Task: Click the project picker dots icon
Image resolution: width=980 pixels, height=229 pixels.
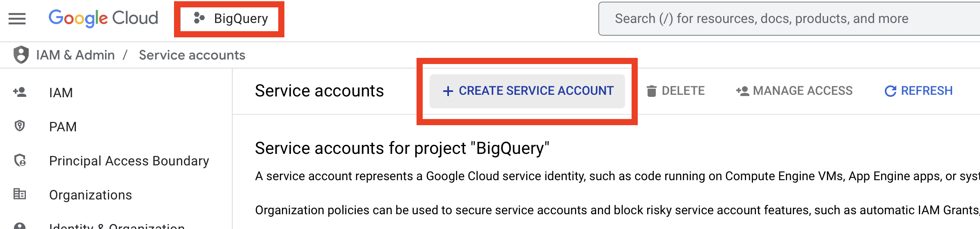Action: (199, 18)
